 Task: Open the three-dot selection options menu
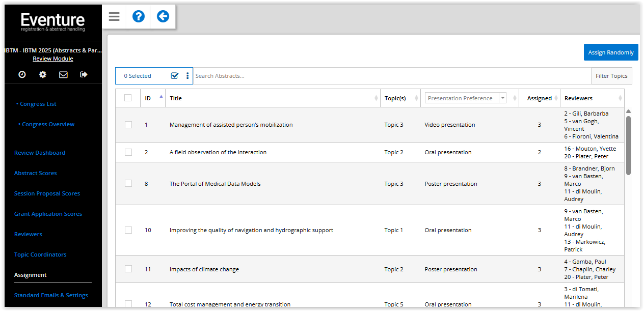(x=187, y=76)
